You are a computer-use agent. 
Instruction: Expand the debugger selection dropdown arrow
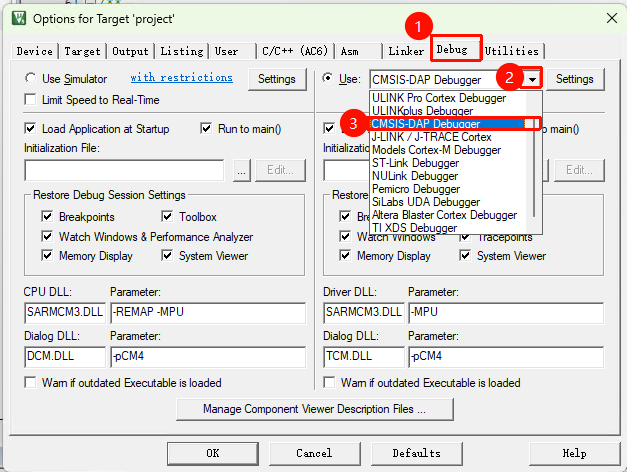[x=535, y=79]
